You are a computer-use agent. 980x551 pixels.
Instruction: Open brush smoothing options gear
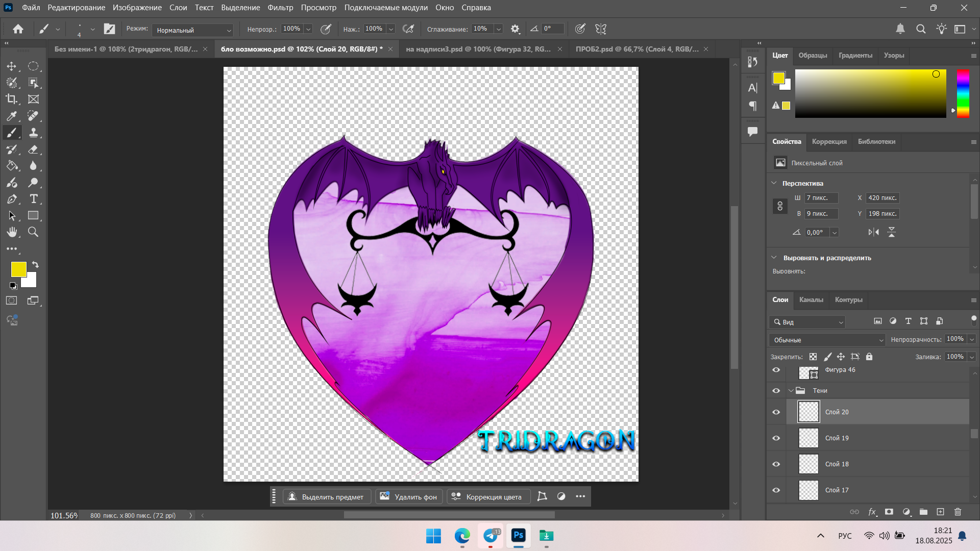click(515, 29)
